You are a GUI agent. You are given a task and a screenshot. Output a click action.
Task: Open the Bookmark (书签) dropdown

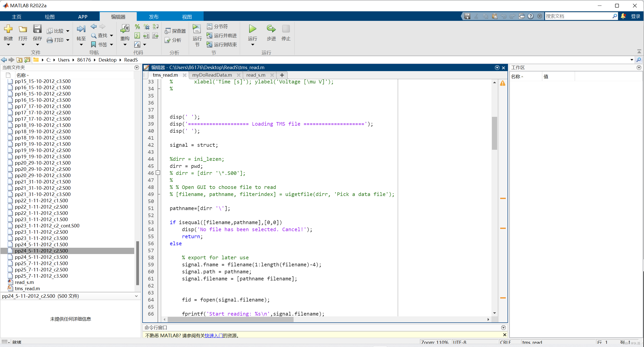112,45
